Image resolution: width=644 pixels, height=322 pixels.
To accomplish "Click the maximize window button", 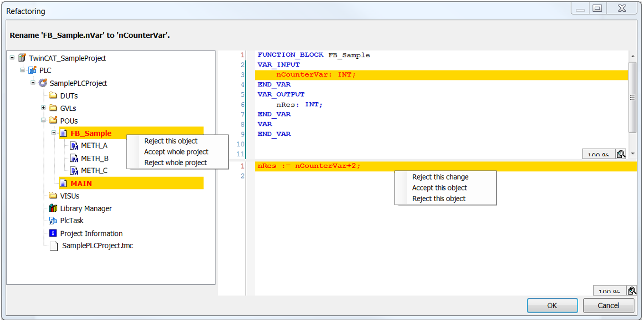I will coord(598,8).
